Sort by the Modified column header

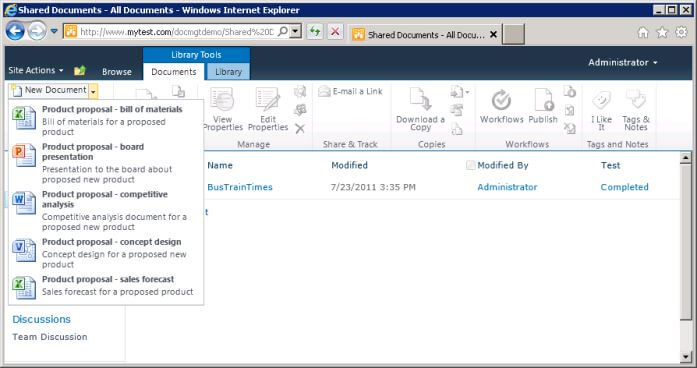[349, 165]
